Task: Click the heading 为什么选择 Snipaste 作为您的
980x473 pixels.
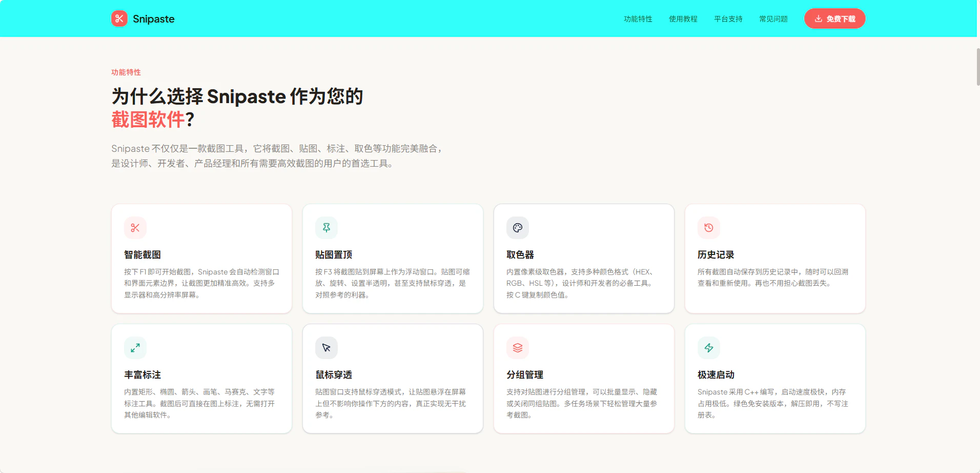Action: (x=237, y=96)
